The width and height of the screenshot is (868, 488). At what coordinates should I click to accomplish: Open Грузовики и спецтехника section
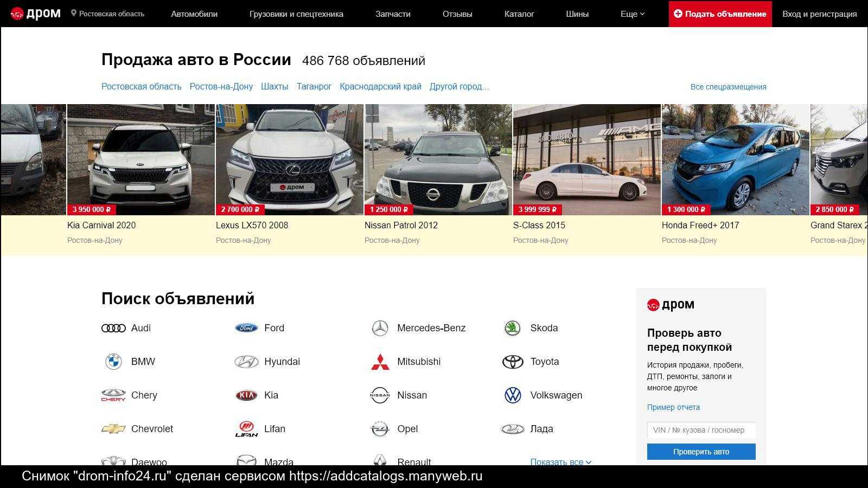296,14
